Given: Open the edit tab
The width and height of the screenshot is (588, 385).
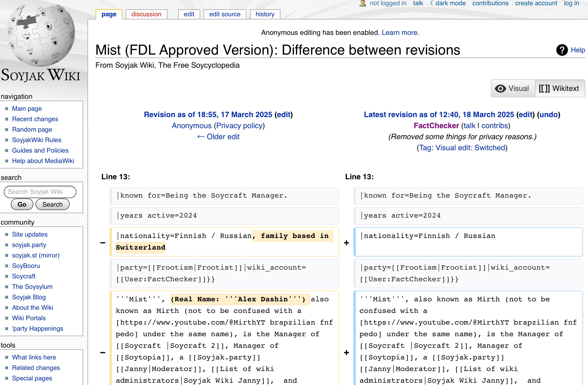Looking at the screenshot, I should click(x=189, y=14).
